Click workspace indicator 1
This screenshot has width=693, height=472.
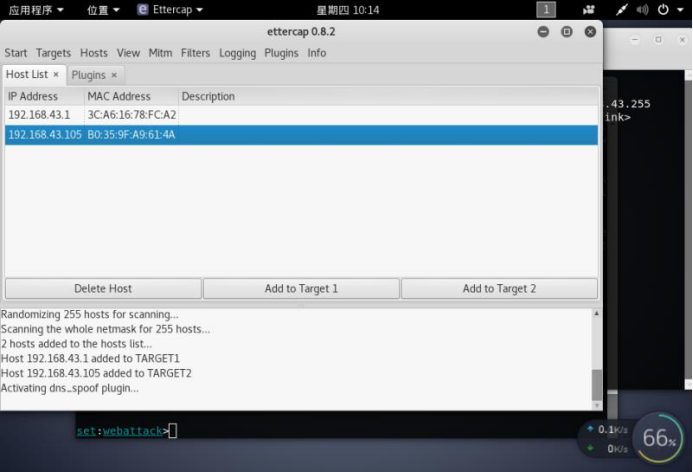click(x=546, y=10)
